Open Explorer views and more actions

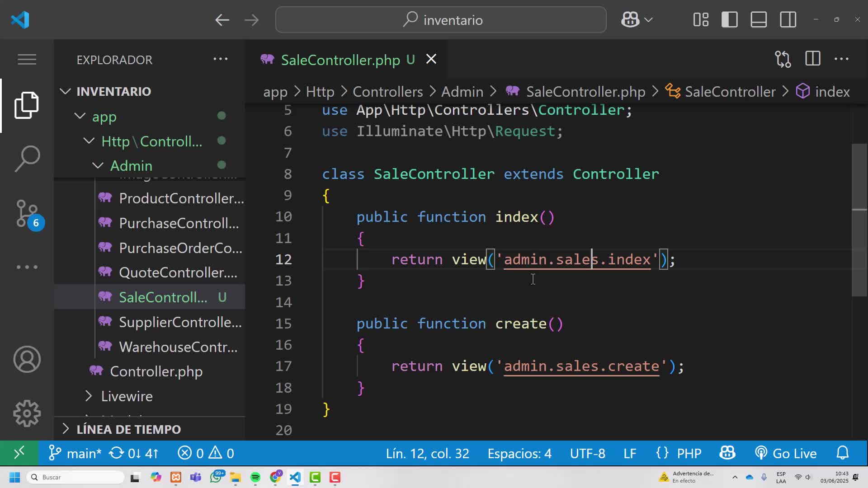tap(221, 59)
